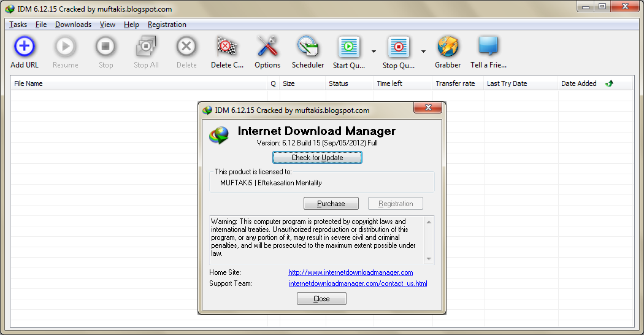This screenshot has height=335, width=644.
Task: Open the Help menu
Action: (x=131, y=25)
